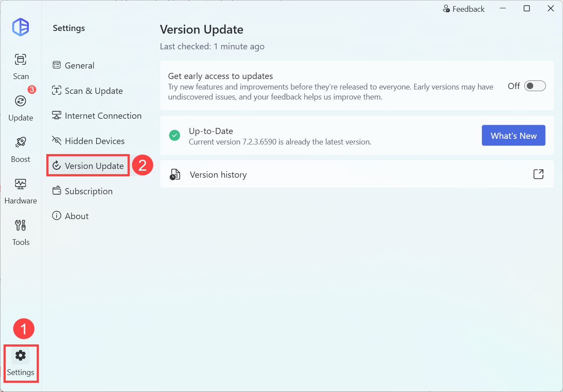Click the What's New button
Image resolution: width=563 pixels, height=392 pixels.
tap(514, 136)
